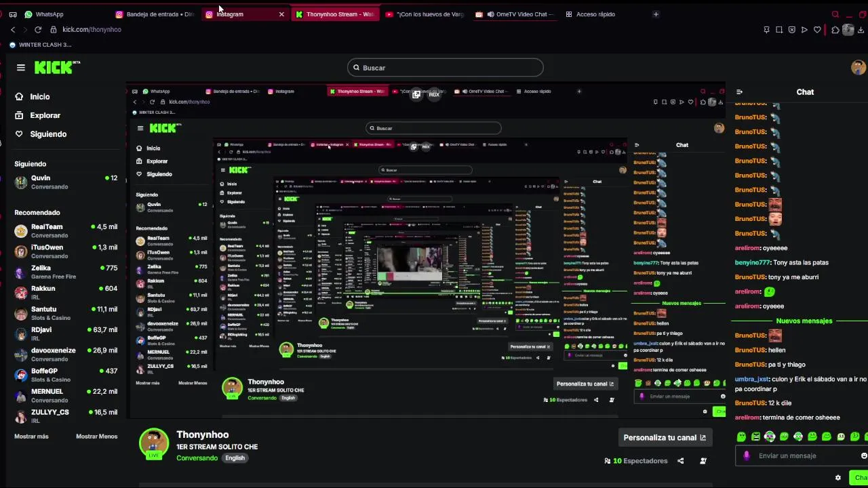
Task: Open Rakkun recommended channel
Action: 66,292
